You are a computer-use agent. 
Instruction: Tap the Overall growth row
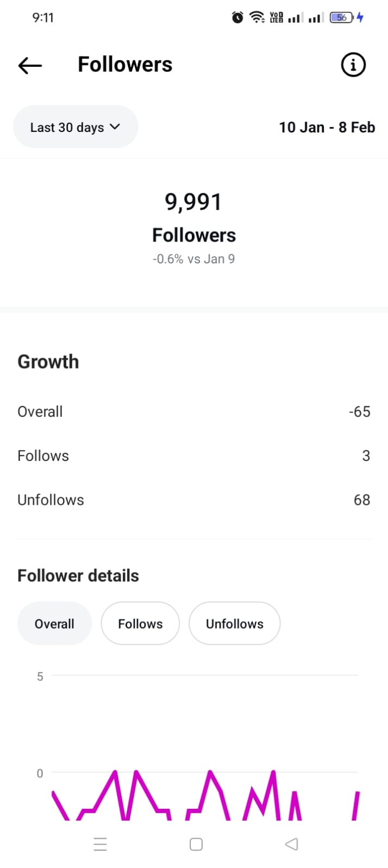(x=193, y=411)
